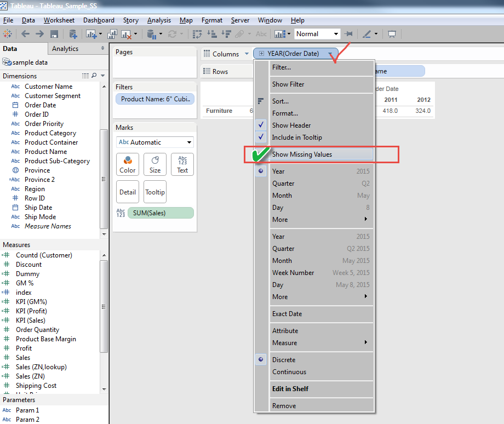The height and width of the screenshot is (424, 504).
Task: Open the File menu
Action: [x=8, y=20]
